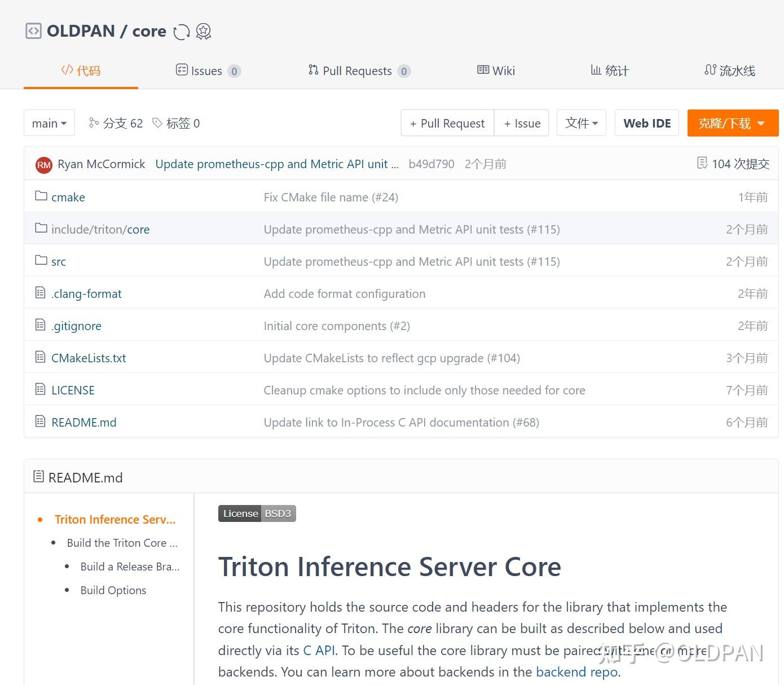The height and width of the screenshot is (685, 784).
Task: Click the repository code icon beside OLDPAN
Action: 33,31
